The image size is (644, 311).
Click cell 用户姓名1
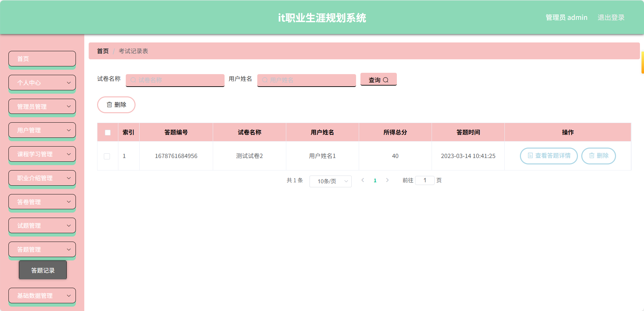322,156
